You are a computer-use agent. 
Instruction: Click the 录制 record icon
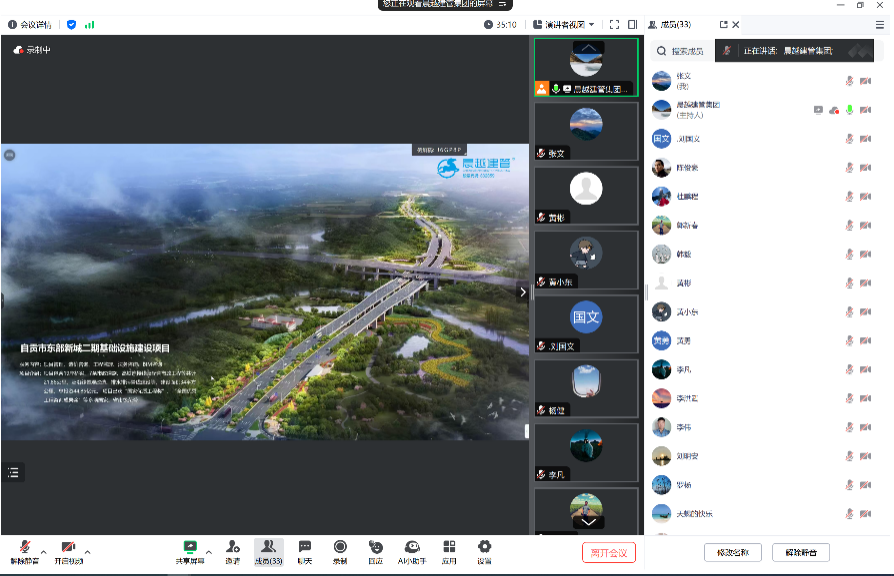click(x=340, y=550)
